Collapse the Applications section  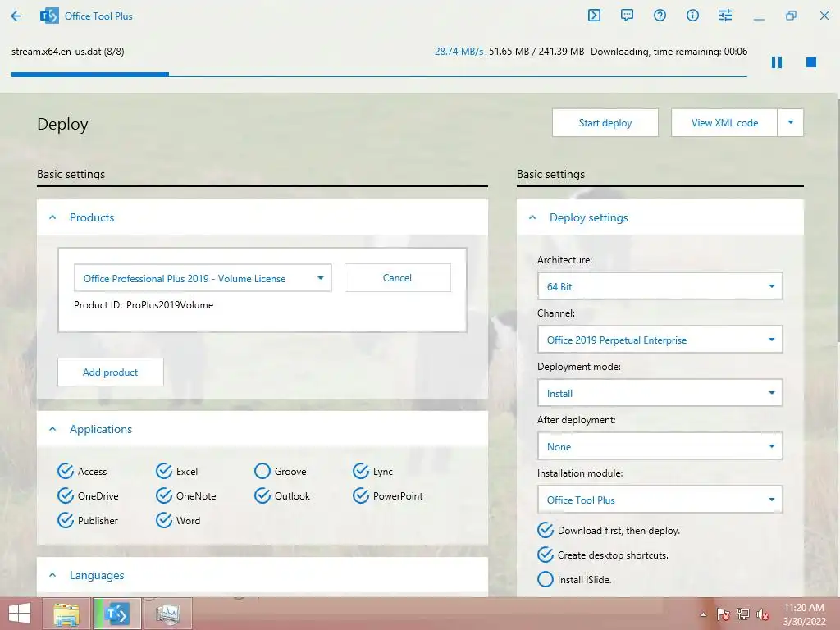[52, 429]
